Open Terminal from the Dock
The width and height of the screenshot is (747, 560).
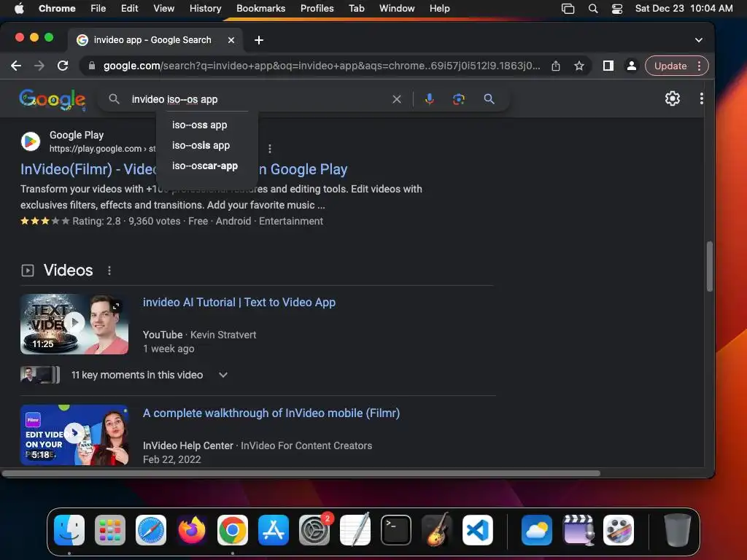point(396,529)
